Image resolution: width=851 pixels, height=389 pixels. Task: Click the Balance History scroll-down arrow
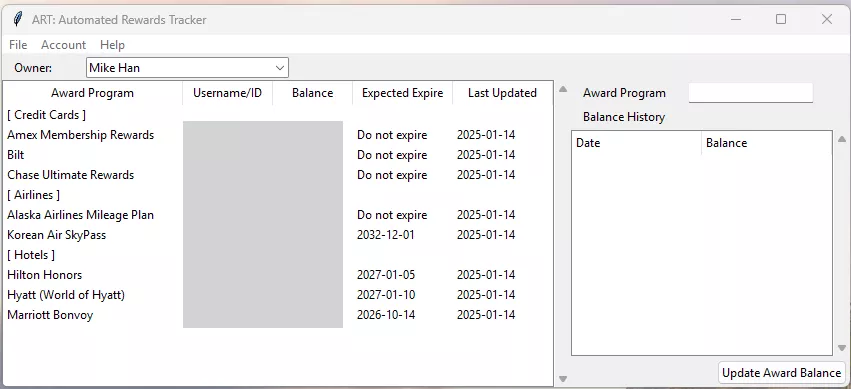point(842,348)
